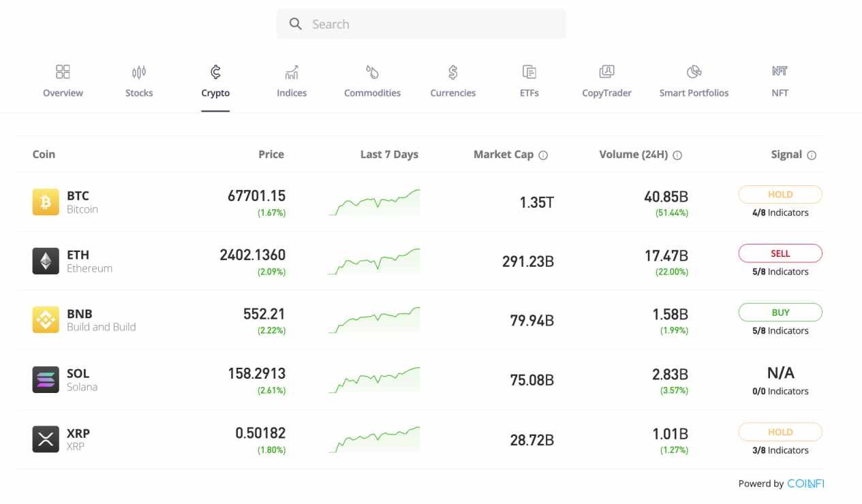The image size is (862, 504).
Task: Click the Price column header
Action: [x=271, y=155]
